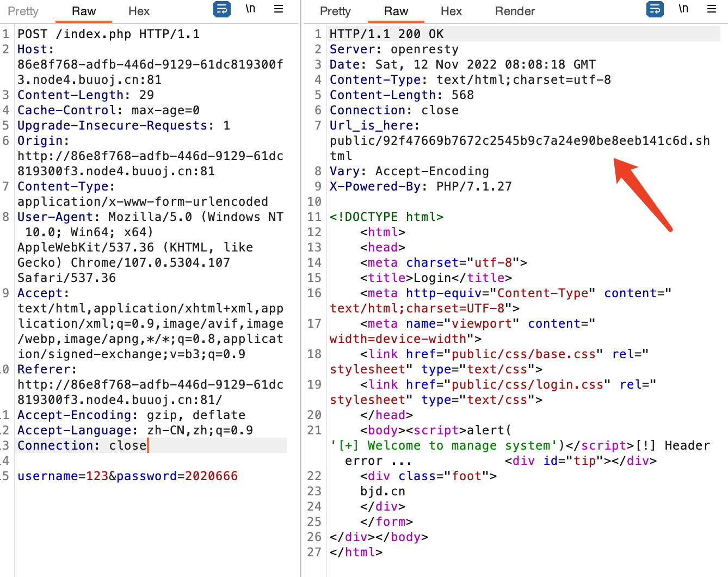This screenshot has height=577, width=728.
Task: Click Cache-Control: max-age=0 header
Action: pos(109,110)
